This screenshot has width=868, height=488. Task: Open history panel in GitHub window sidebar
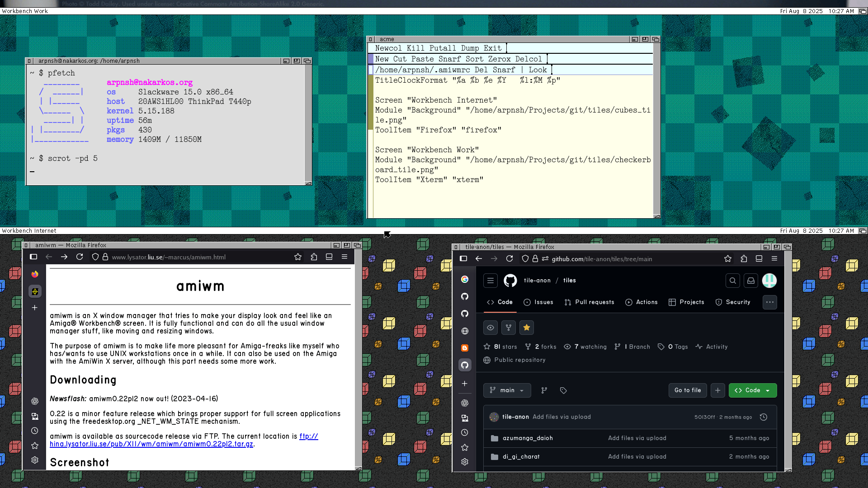[x=464, y=432]
